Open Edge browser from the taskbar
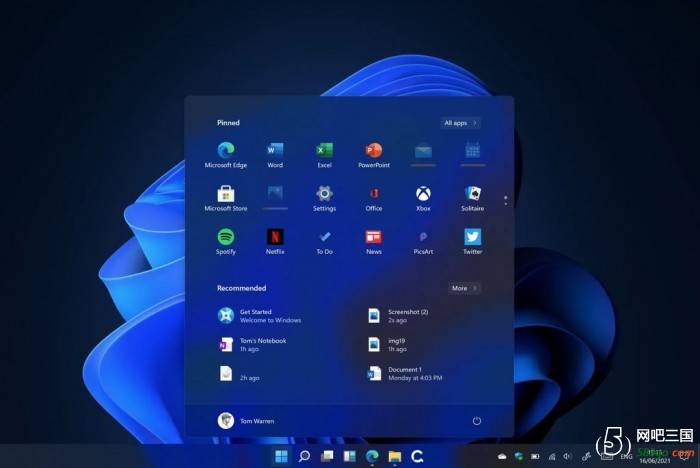The width and height of the screenshot is (700, 468). 372,456
